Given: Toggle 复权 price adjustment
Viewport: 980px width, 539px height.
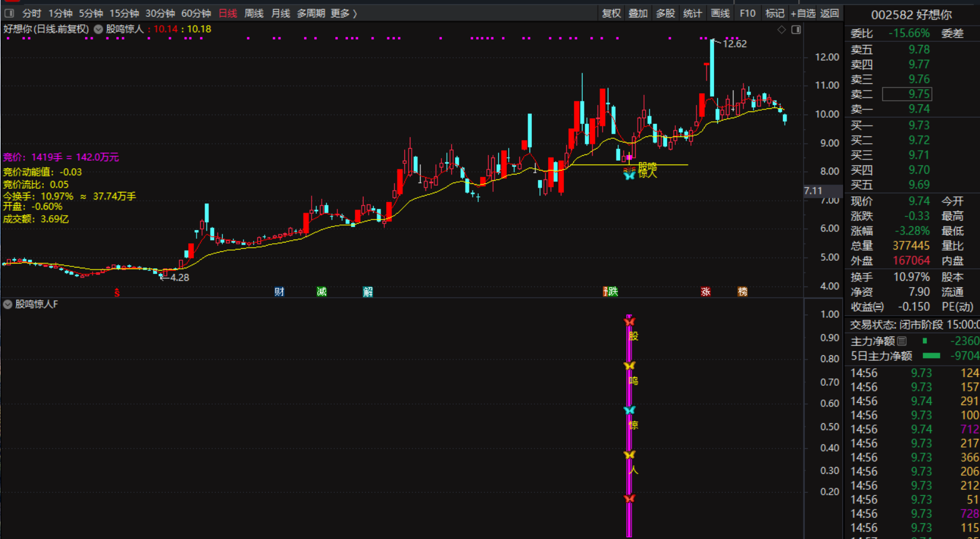Looking at the screenshot, I should tap(611, 13).
